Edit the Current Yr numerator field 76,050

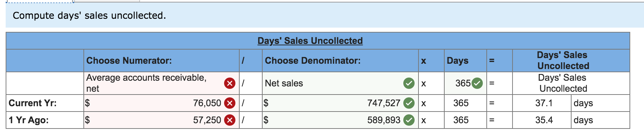tap(161, 103)
